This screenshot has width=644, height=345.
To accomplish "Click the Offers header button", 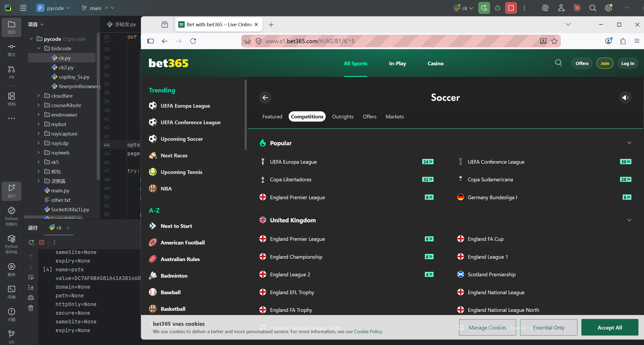I will [x=582, y=63].
